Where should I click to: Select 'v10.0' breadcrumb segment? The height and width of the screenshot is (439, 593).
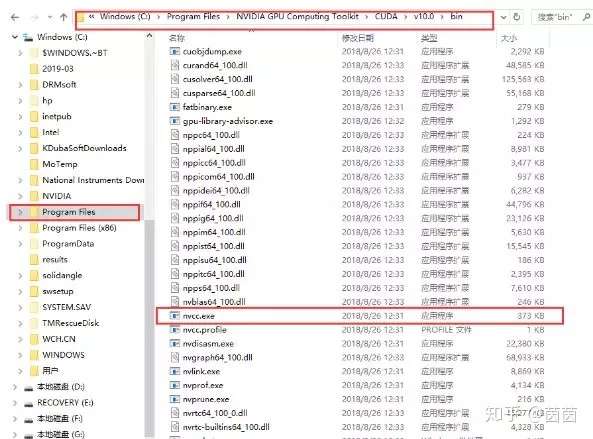[x=424, y=17]
